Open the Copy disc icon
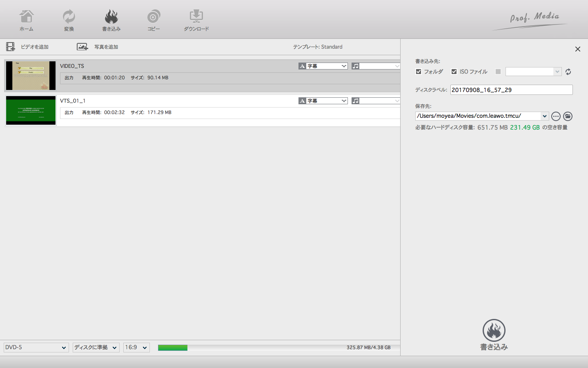This screenshot has width=588, height=368. tap(154, 17)
